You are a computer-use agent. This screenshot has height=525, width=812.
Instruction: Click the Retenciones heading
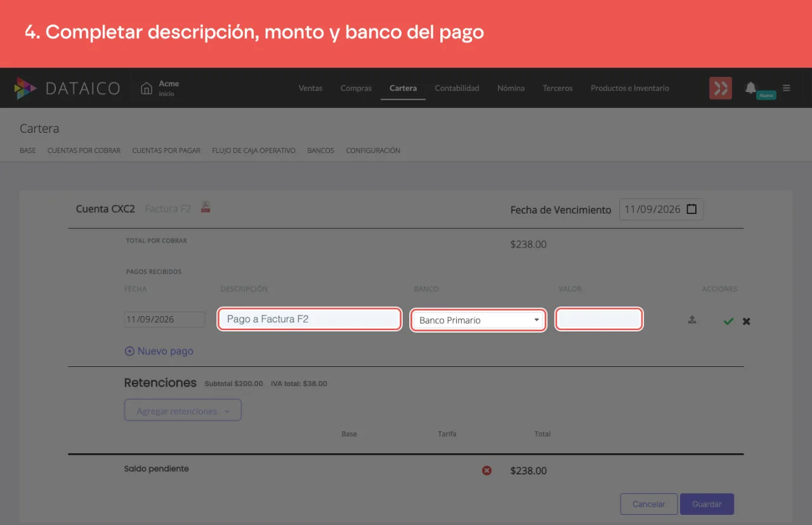pyautogui.click(x=160, y=383)
